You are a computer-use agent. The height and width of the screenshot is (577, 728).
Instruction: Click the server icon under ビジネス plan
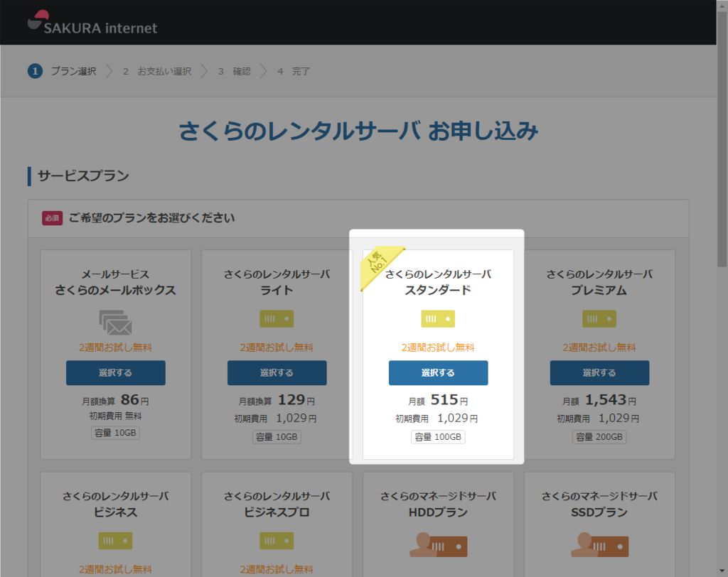116,541
